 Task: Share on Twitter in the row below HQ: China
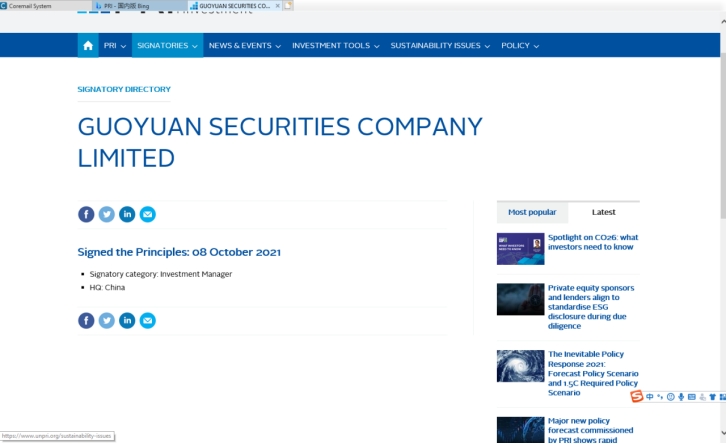click(x=107, y=320)
